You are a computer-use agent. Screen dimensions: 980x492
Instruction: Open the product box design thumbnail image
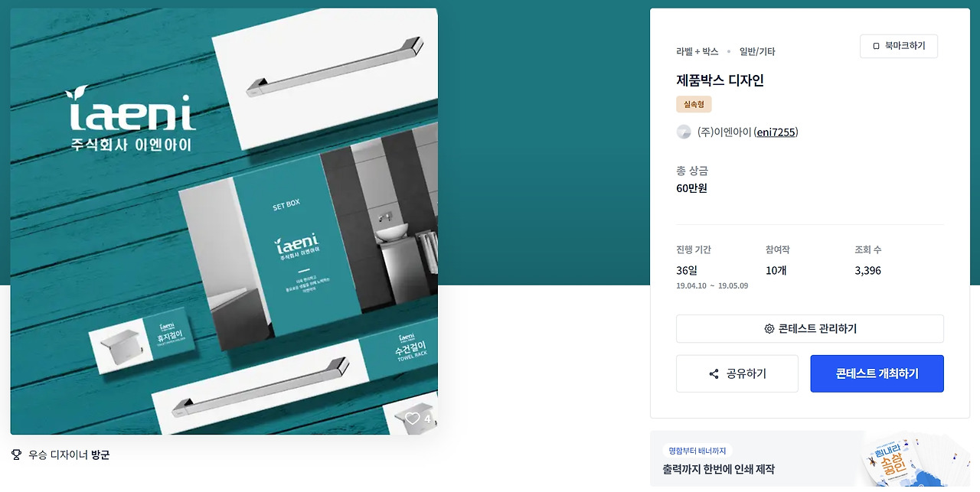coord(224,221)
